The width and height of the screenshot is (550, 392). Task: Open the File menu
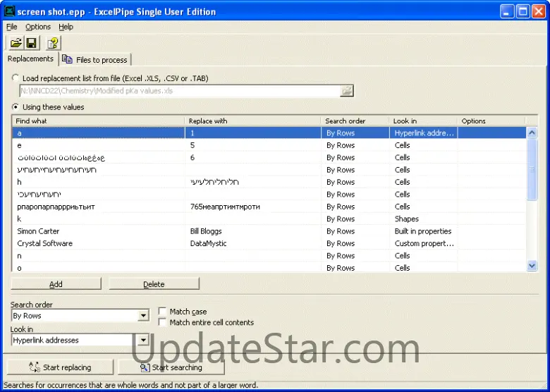pyautogui.click(x=11, y=27)
